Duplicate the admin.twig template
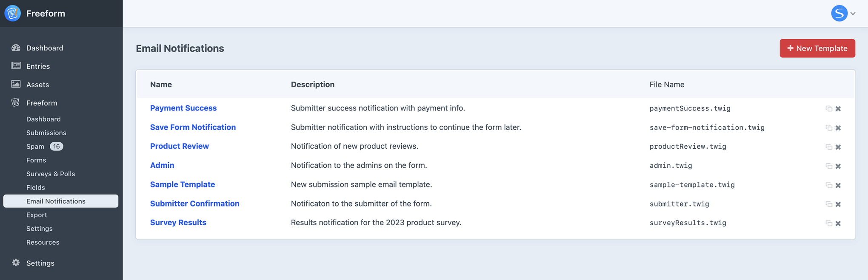The width and height of the screenshot is (868, 280). (x=829, y=166)
